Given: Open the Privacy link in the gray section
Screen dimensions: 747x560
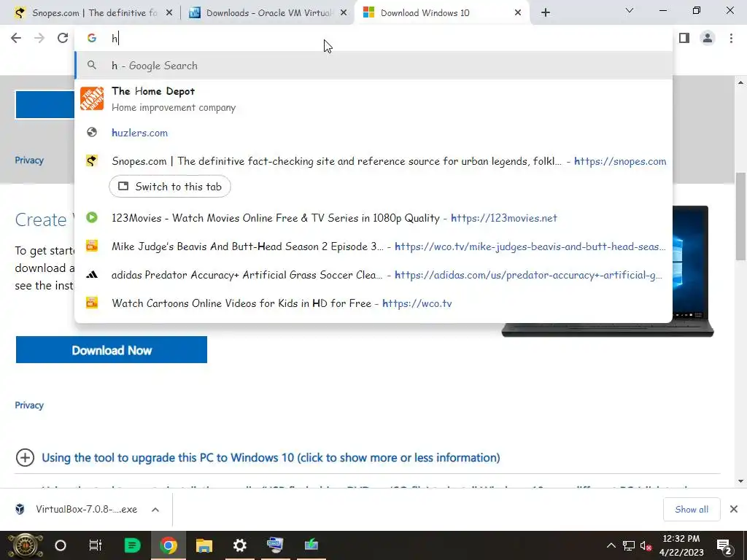Looking at the screenshot, I should pos(29,160).
